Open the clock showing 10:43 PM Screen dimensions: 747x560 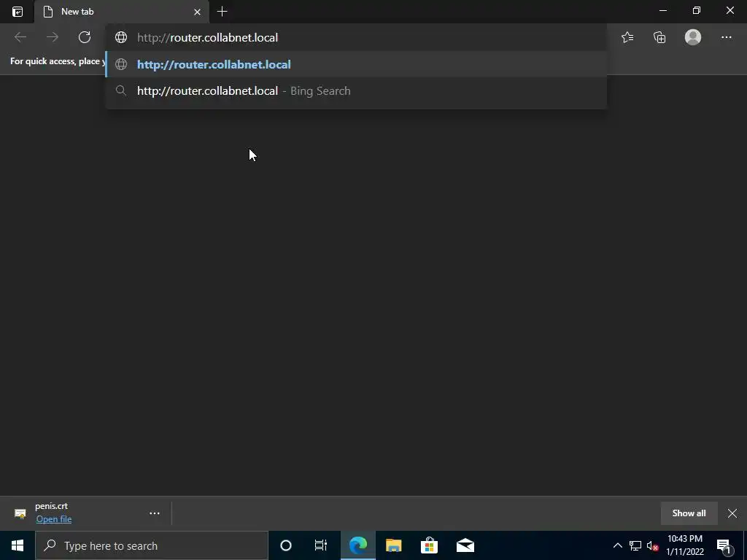[x=685, y=545]
